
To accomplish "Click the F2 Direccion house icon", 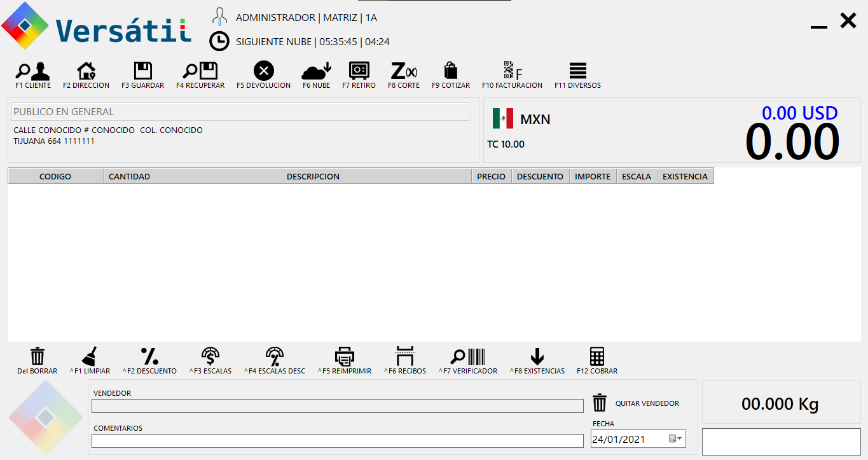I will [86, 71].
